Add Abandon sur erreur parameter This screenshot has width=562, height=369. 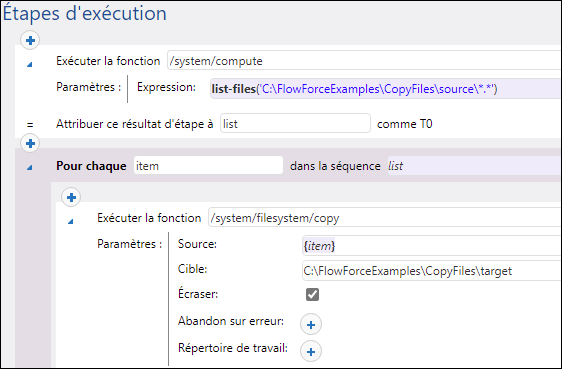pyautogui.click(x=311, y=325)
